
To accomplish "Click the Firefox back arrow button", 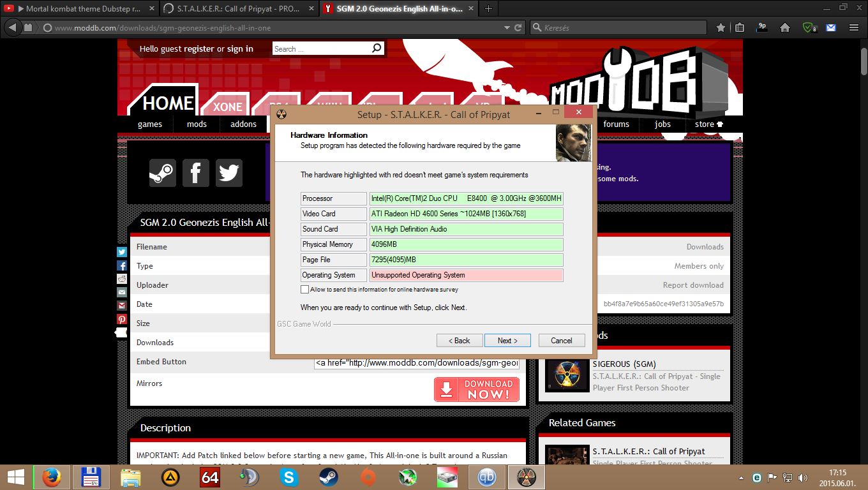I will click(x=12, y=27).
